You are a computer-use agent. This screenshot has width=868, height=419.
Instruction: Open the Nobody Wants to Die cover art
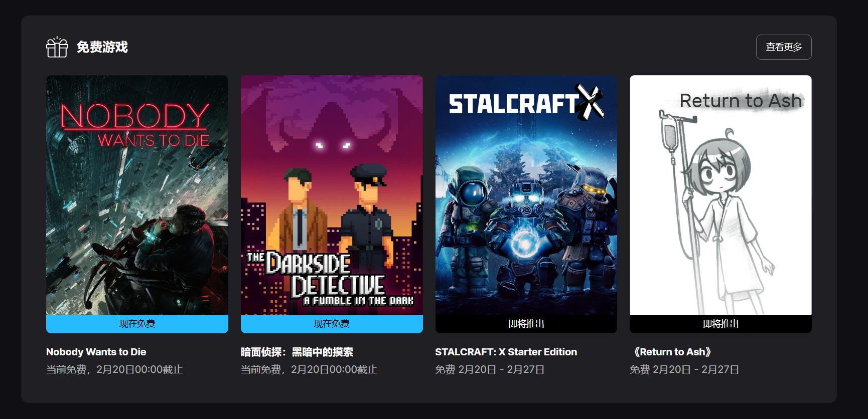(137, 195)
